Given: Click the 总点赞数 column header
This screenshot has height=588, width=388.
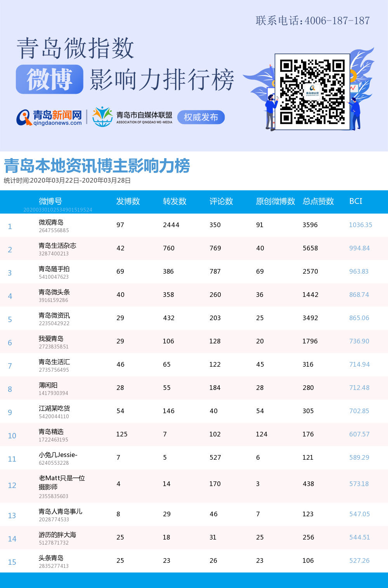Looking at the screenshot, I should 318,201.
